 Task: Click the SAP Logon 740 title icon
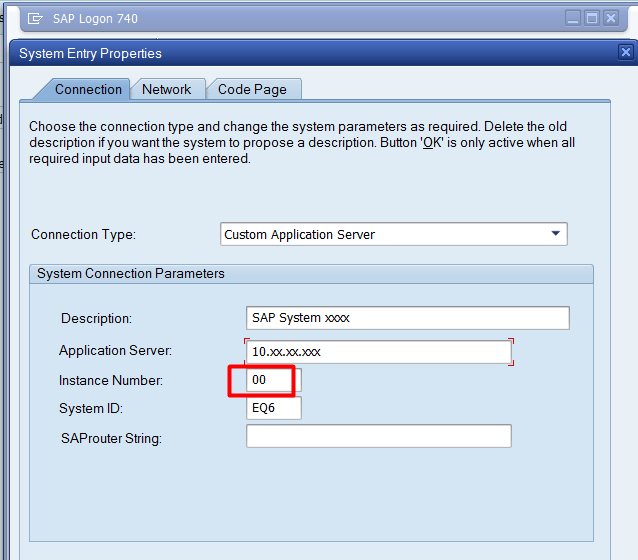point(35,19)
